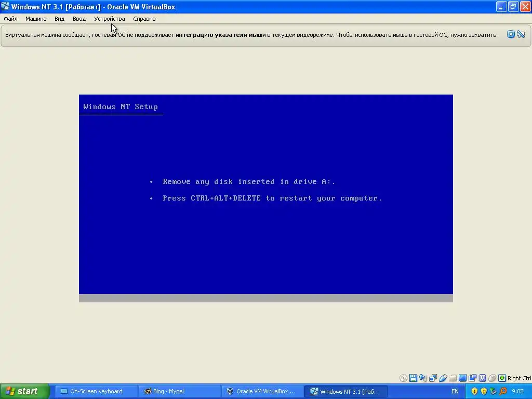
Task: Click the Right Ctrl host key label
Action: point(520,378)
